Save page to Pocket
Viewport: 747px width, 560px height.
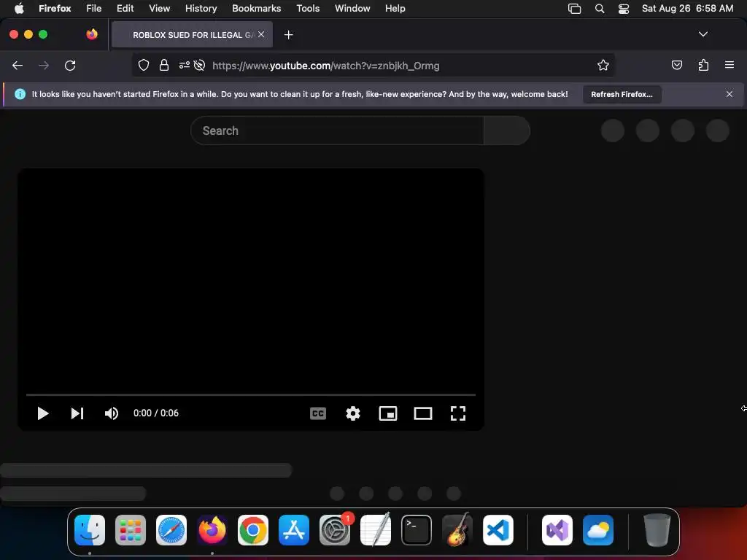tap(676, 65)
